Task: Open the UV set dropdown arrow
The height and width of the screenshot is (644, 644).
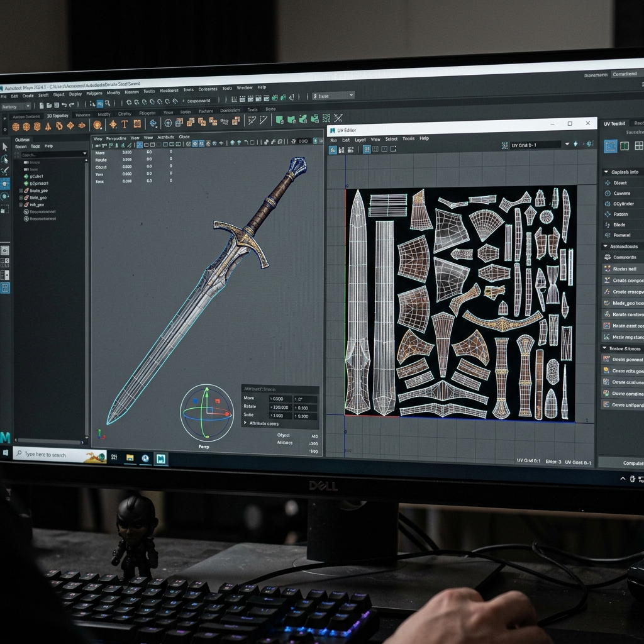Action: 567,144
